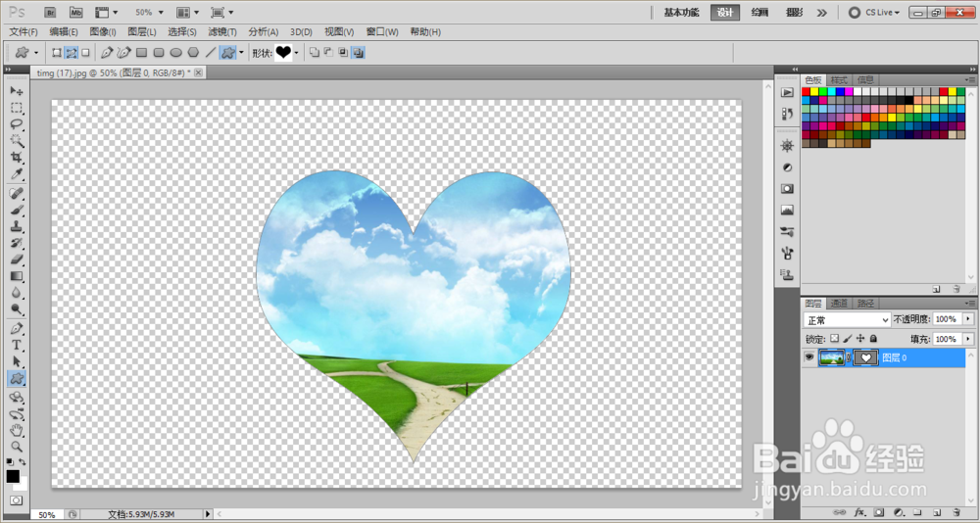
Task: Toggle Quick Mask mode
Action: pyautogui.click(x=16, y=500)
